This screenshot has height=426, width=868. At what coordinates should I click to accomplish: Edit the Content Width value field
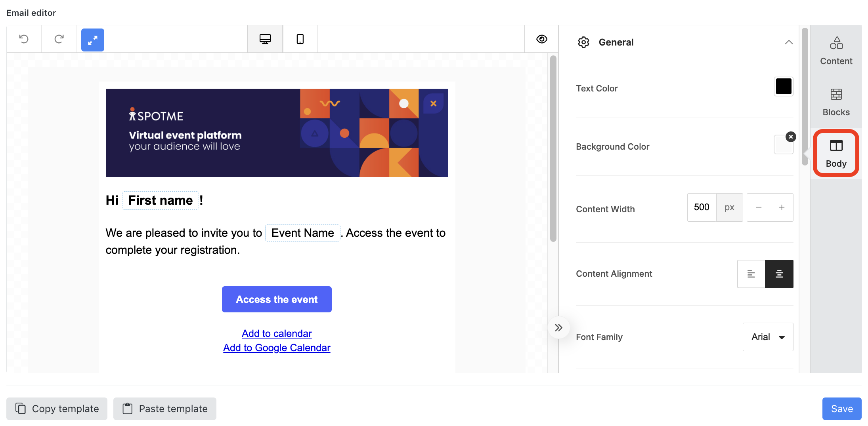pyautogui.click(x=702, y=207)
